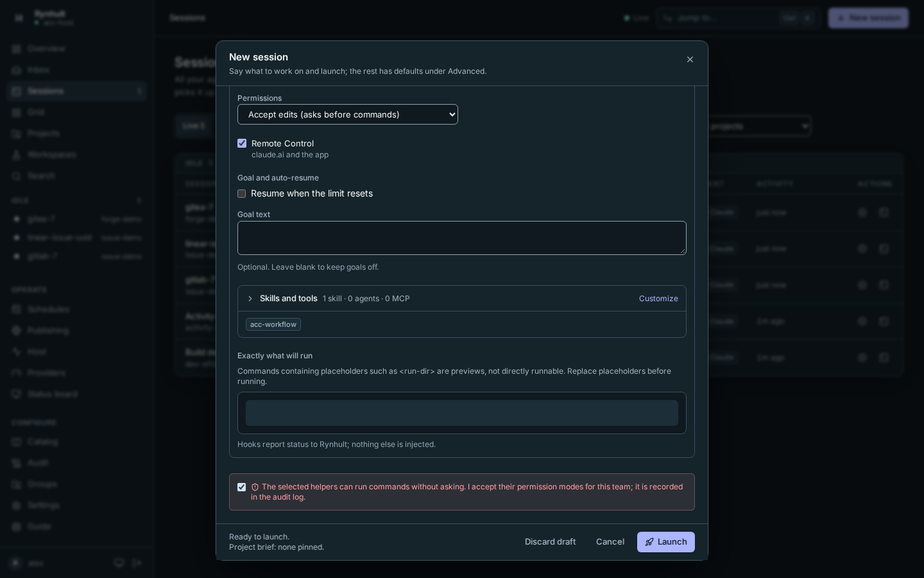Open Status board in the background sidebar
This screenshot has height=578, width=924.
click(77, 394)
